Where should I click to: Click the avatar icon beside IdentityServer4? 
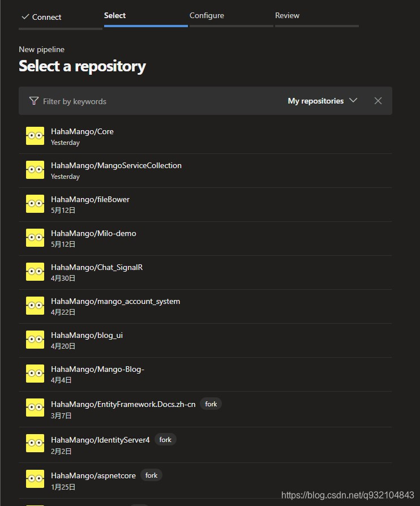click(35, 443)
